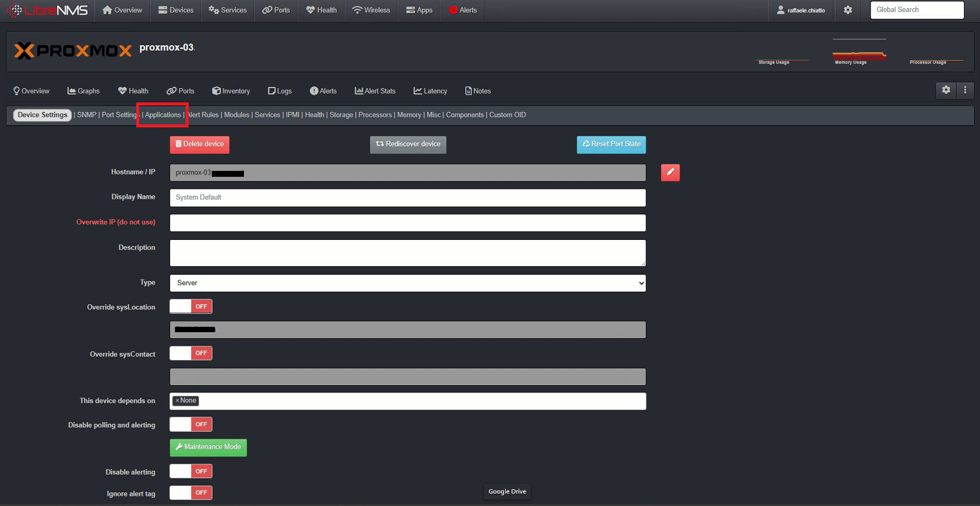Switch to Latency tab
The height and width of the screenshot is (506, 980).
pyautogui.click(x=431, y=91)
